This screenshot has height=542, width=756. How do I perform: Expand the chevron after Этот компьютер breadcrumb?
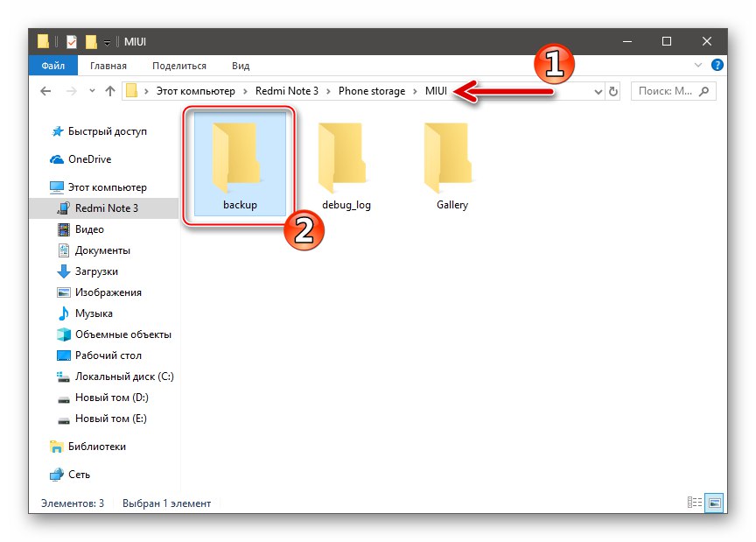245,91
